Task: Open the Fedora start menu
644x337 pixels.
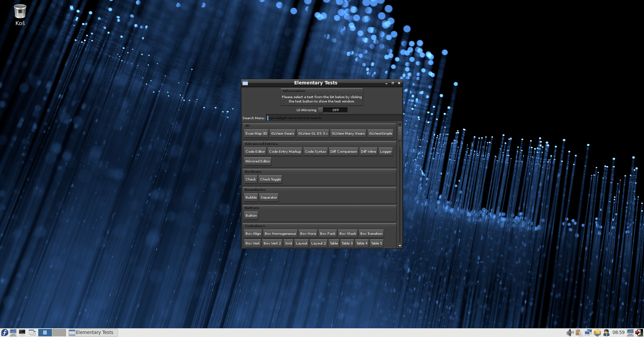Action: click(x=5, y=332)
